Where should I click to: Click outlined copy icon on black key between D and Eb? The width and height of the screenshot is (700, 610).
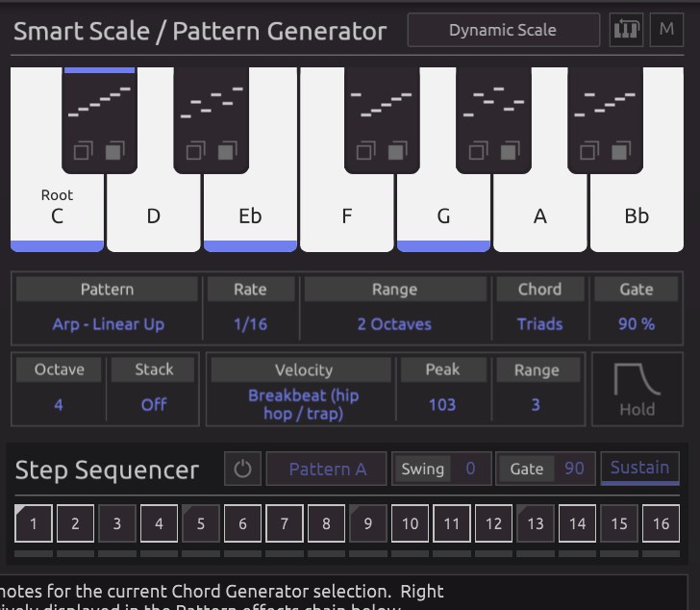click(195, 151)
